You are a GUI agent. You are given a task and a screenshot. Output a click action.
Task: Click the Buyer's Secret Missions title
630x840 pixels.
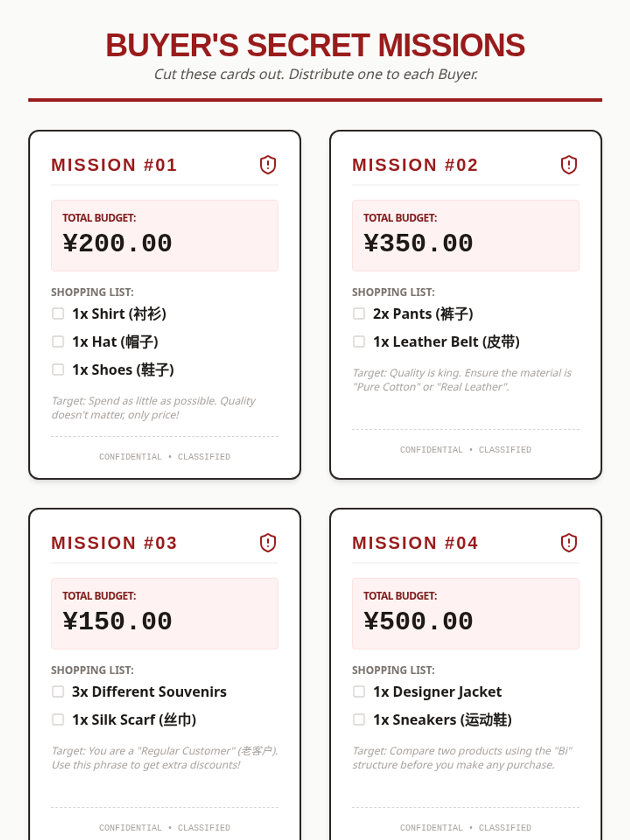coord(315,45)
